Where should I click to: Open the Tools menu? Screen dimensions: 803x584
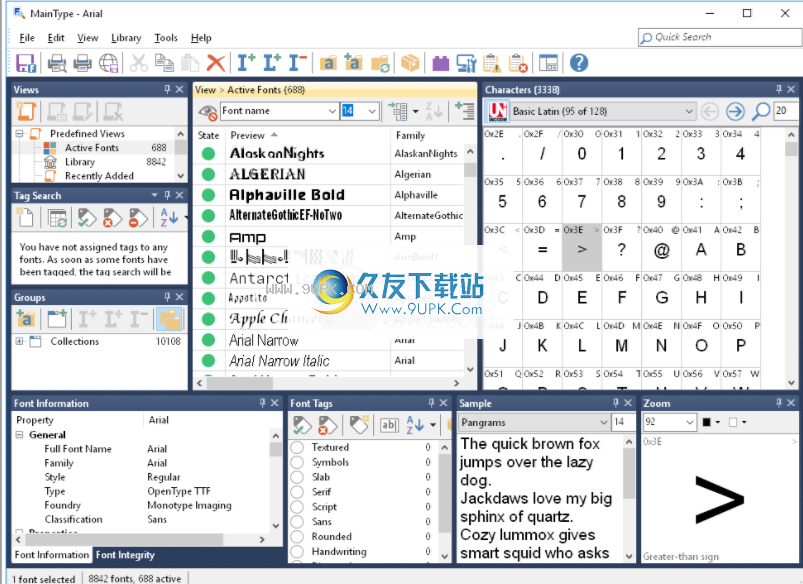coord(166,37)
